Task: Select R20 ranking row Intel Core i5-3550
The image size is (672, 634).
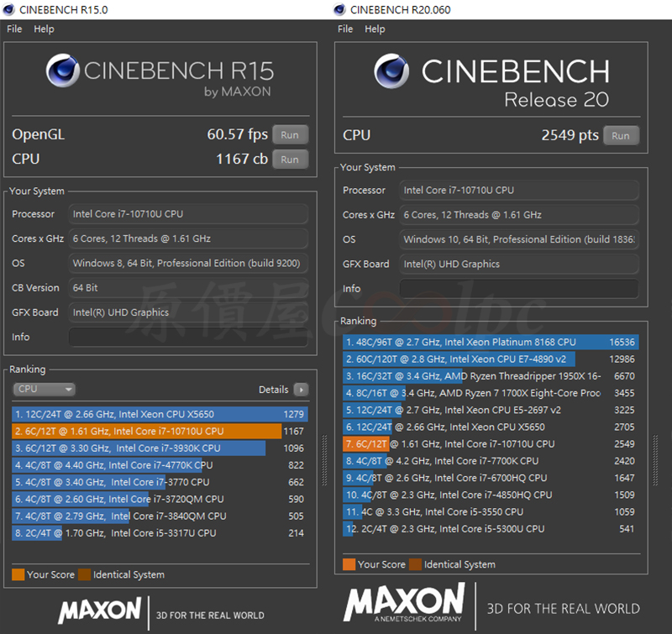Action: (x=491, y=512)
